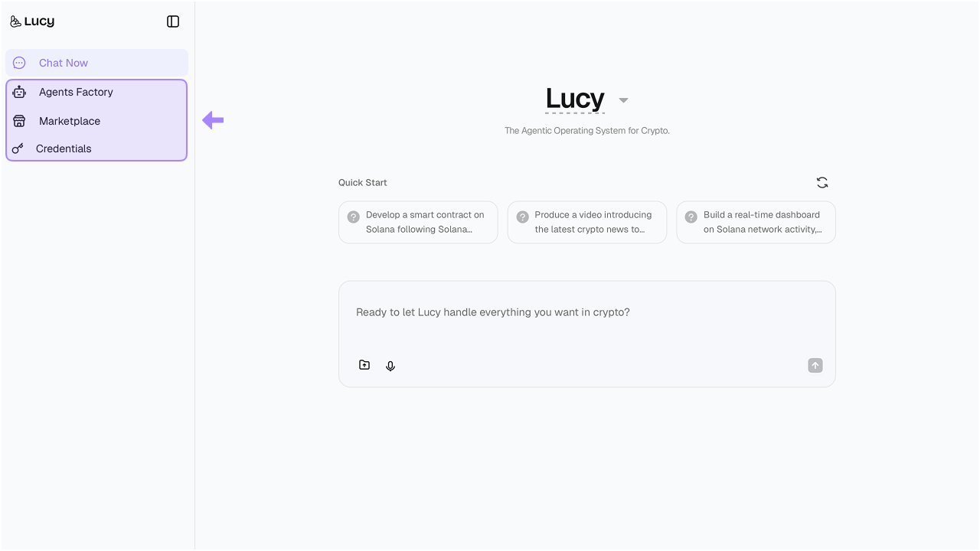Click the upload file folder icon
Image resolution: width=980 pixels, height=551 pixels.
pyautogui.click(x=364, y=365)
